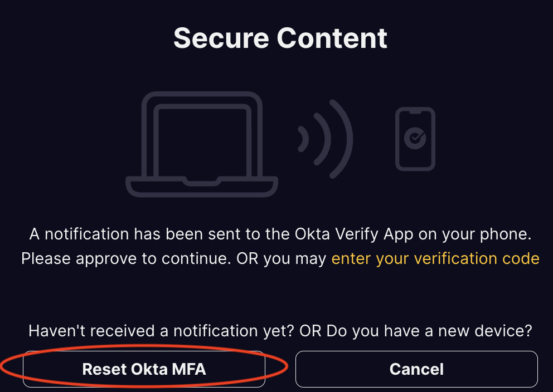Click the smallest signal wave arc
The image size is (553, 392).
tap(304, 139)
